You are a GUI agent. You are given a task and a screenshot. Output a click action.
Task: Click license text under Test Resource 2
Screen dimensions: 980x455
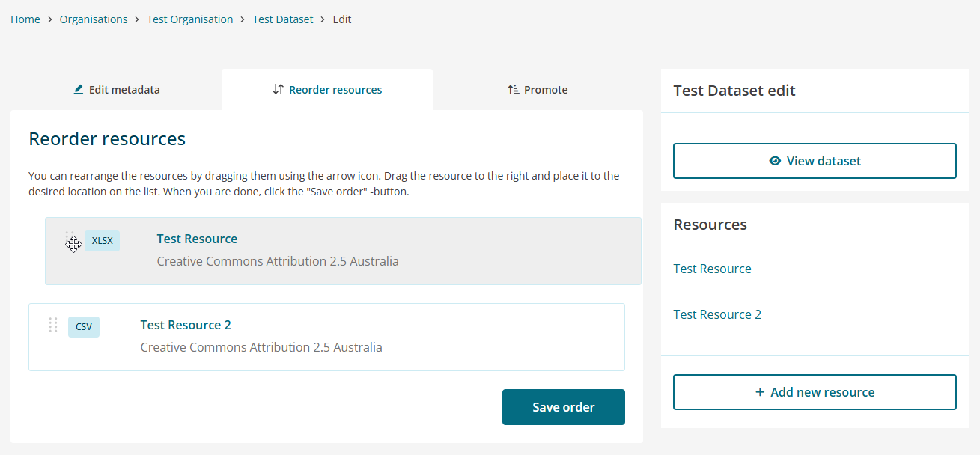point(261,348)
